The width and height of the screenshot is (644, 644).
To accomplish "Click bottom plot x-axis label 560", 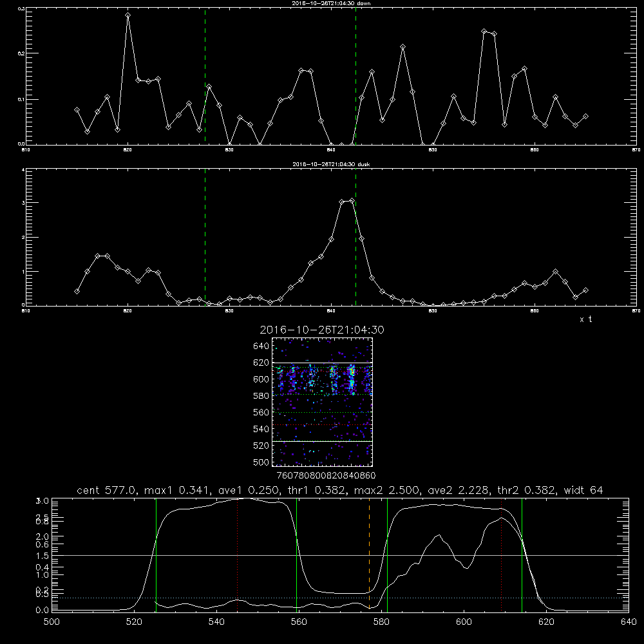I will [x=299, y=622].
